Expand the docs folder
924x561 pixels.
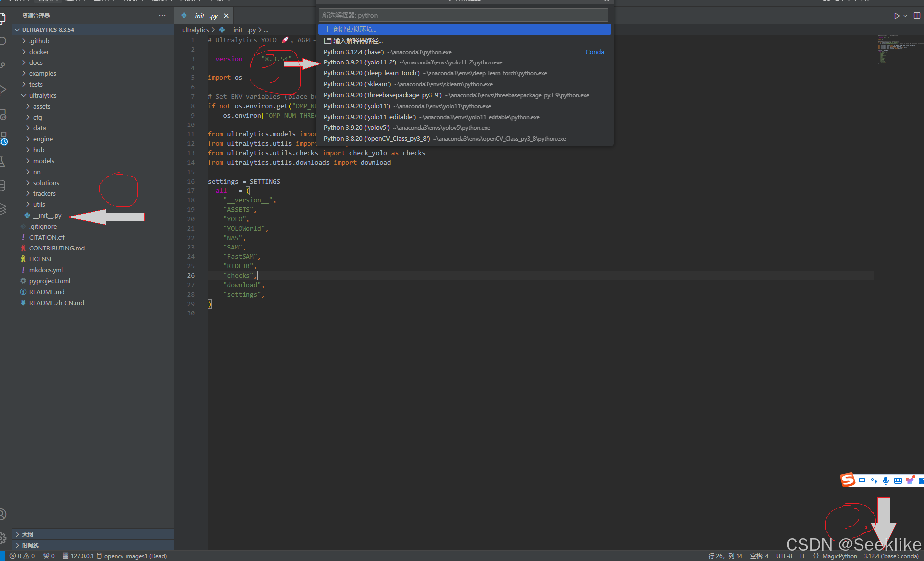point(93,62)
